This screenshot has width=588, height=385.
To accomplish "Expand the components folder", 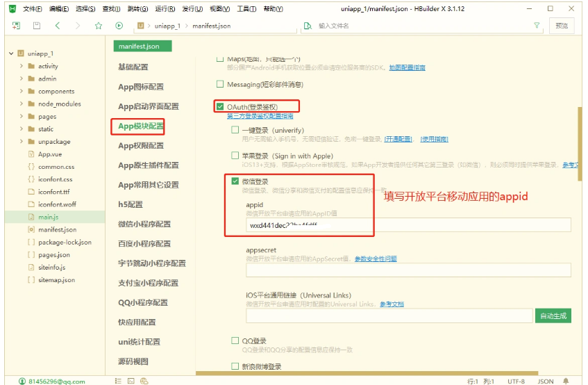I will pyautogui.click(x=22, y=91).
